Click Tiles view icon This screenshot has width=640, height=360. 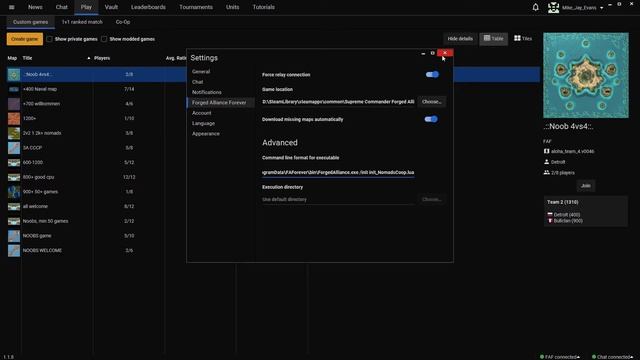point(517,38)
